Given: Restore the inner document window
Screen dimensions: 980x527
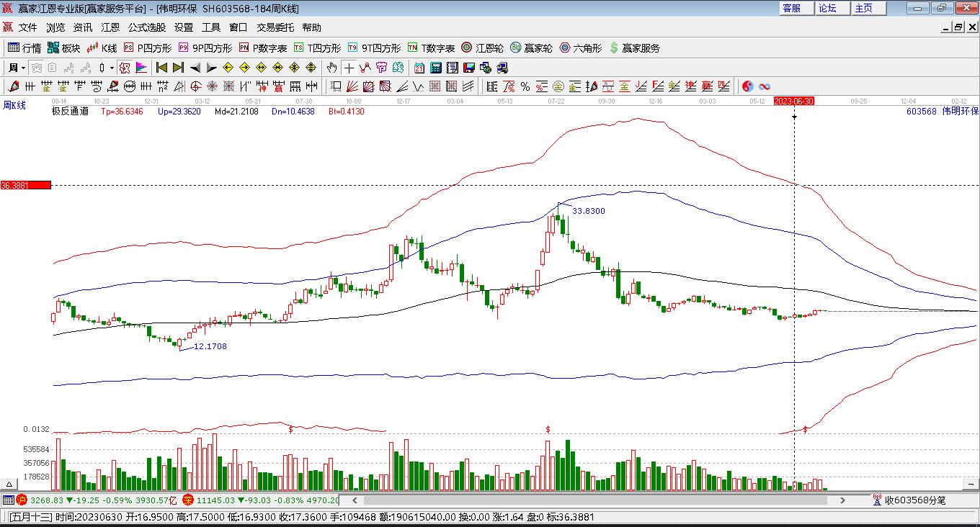Looking at the screenshot, I should click(958, 27).
